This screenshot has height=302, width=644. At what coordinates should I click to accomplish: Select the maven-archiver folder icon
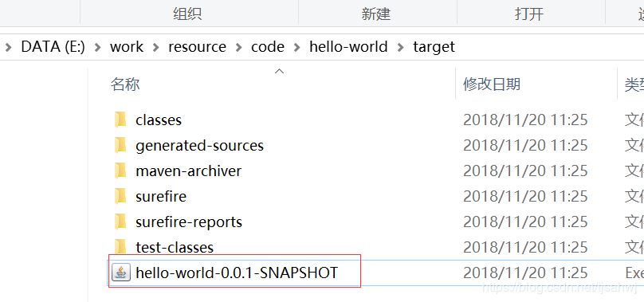point(120,171)
